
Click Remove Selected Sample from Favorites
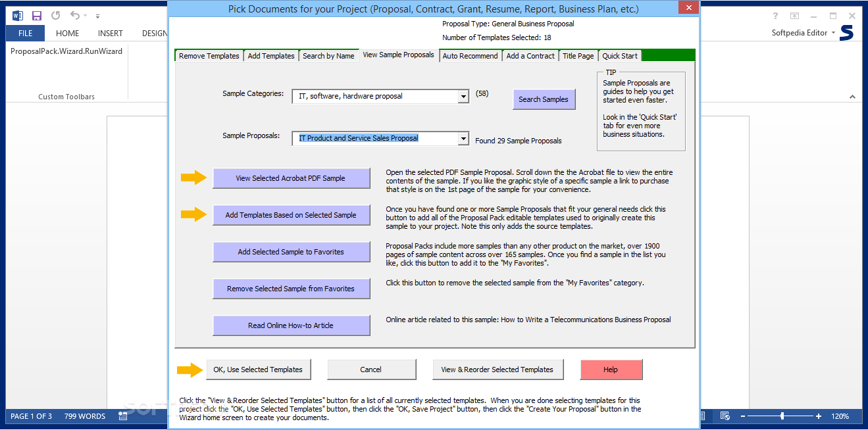coord(291,289)
